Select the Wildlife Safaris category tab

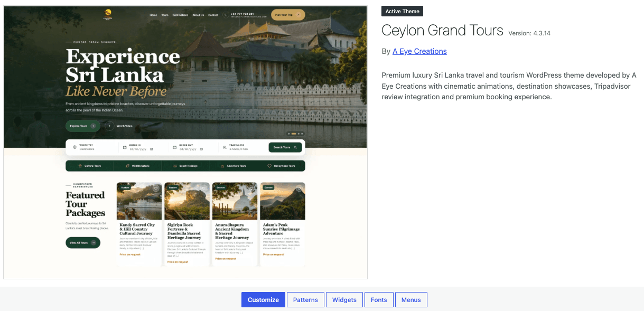(x=137, y=166)
